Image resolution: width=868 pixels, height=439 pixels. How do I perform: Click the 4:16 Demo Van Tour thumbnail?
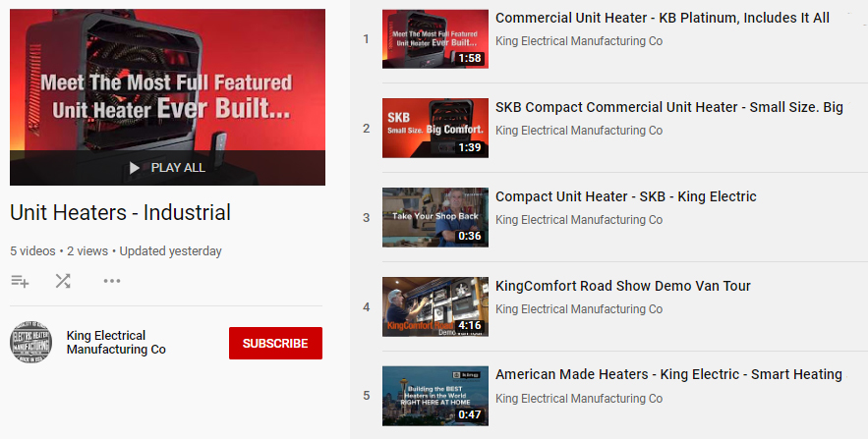click(434, 306)
